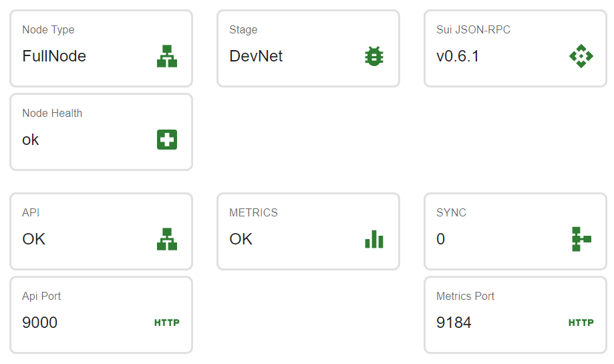The image size is (614, 364).
Task: Select the Metrics Port value 9184
Action: [454, 323]
